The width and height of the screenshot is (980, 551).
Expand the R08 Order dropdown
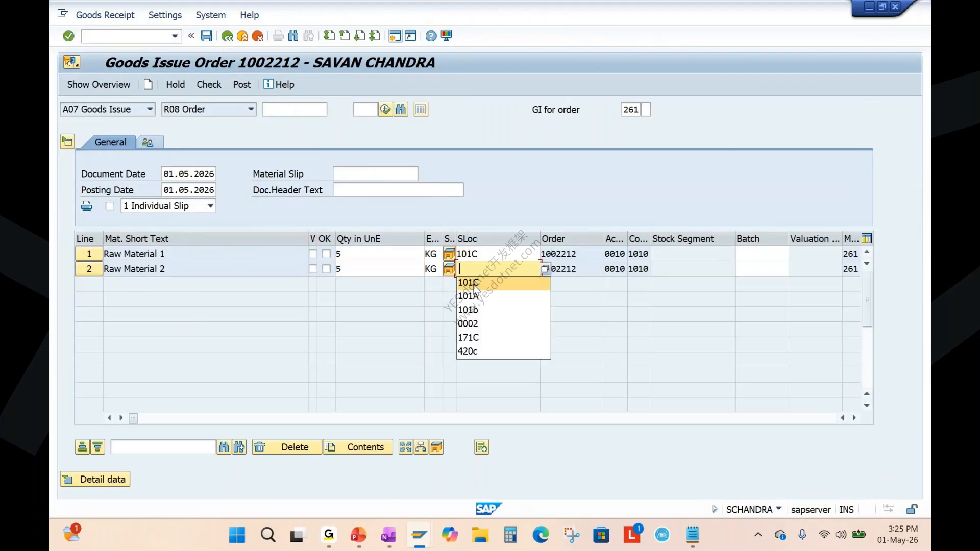251,109
